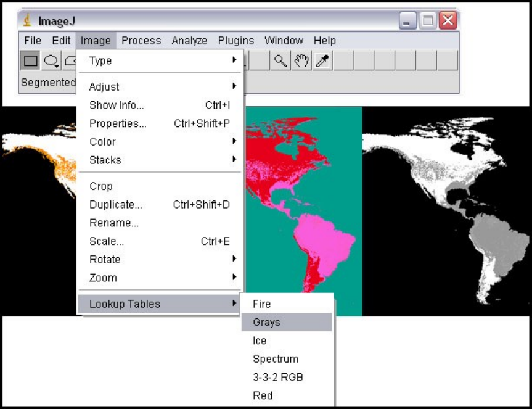Expand the Zoom submenu

(x=160, y=278)
